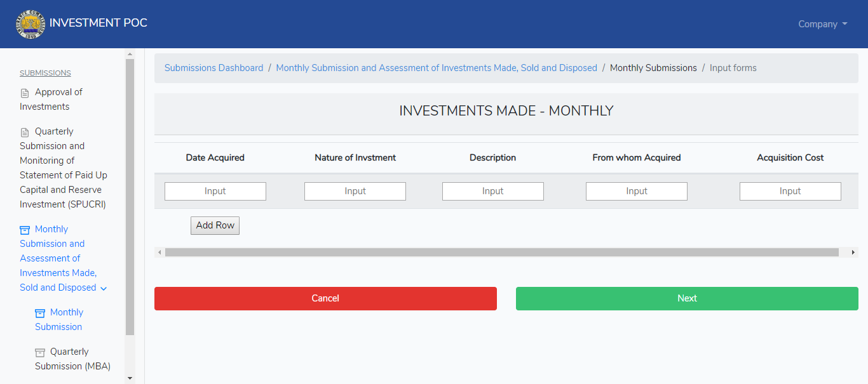Focus the Nature of Invstment input field
Viewport: 868px width, 384px height.
(x=355, y=191)
